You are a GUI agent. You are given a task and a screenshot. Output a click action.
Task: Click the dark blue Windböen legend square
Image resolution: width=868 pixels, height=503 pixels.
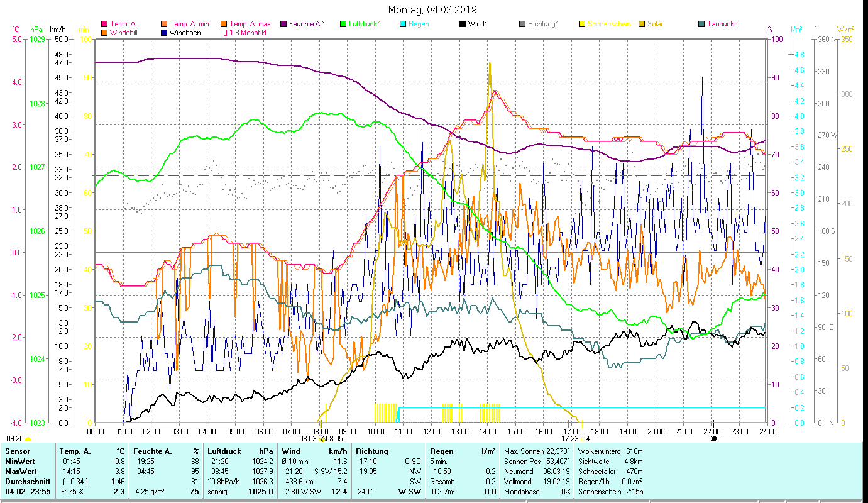pyautogui.click(x=164, y=33)
